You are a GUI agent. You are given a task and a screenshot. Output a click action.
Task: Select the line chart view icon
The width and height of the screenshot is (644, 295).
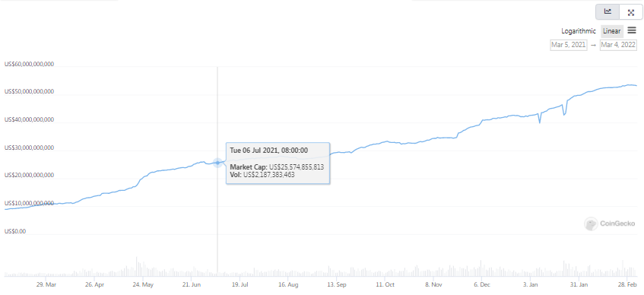click(x=608, y=12)
